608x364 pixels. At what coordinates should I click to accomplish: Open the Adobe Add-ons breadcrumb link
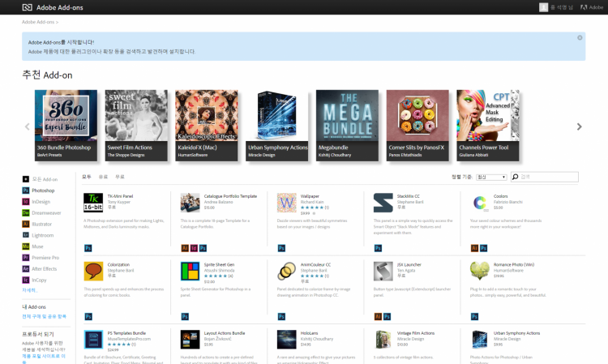coord(39,21)
